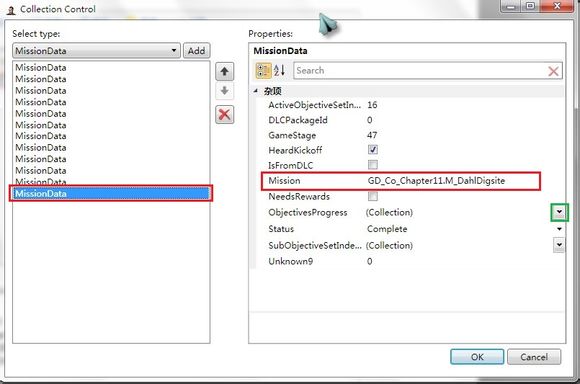Image resolution: width=580 pixels, height=384 pixels.
Task: Minimize the Collection Control window
Action: 511,6
